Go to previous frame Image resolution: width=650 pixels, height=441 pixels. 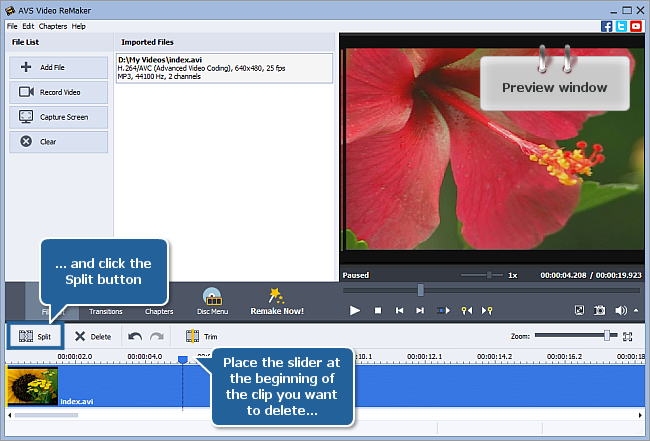point(399,310)
